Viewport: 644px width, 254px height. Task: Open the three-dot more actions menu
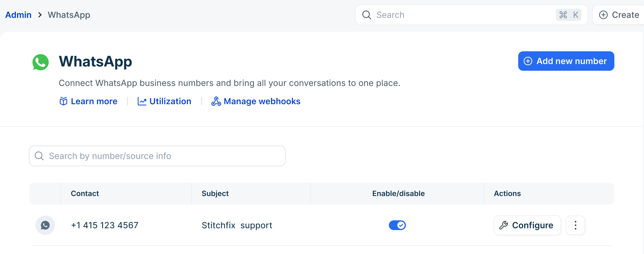(575, 225)
